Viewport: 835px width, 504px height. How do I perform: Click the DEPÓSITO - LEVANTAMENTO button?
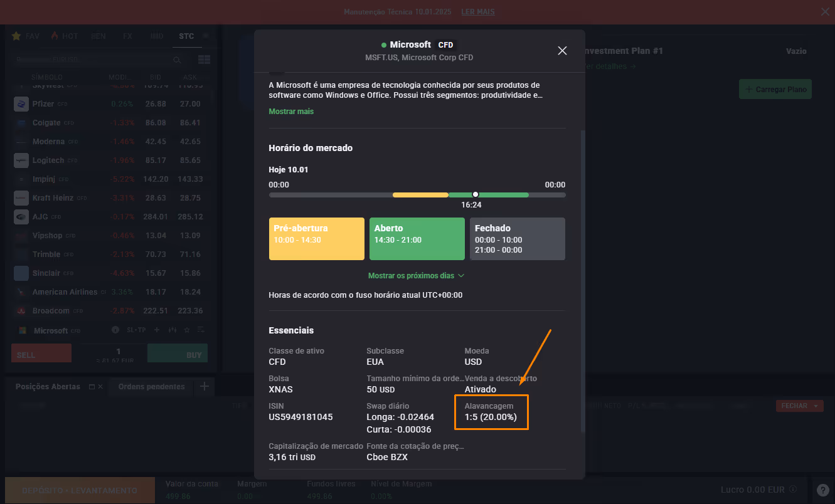coord(80,490)
